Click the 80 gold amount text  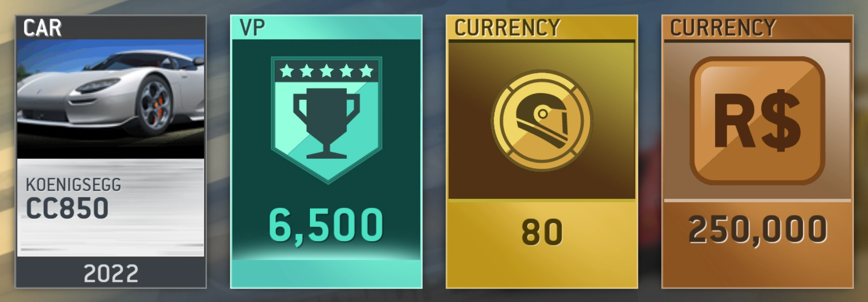point(542,232)
